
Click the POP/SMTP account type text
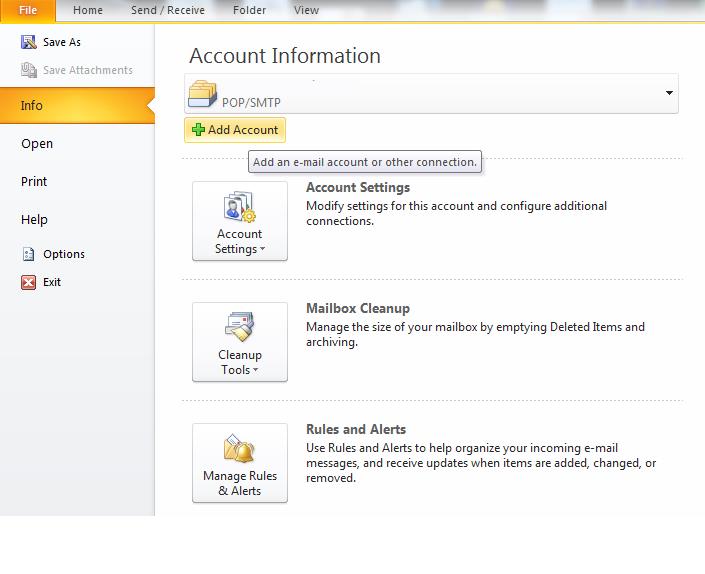(x=251, y=102)
